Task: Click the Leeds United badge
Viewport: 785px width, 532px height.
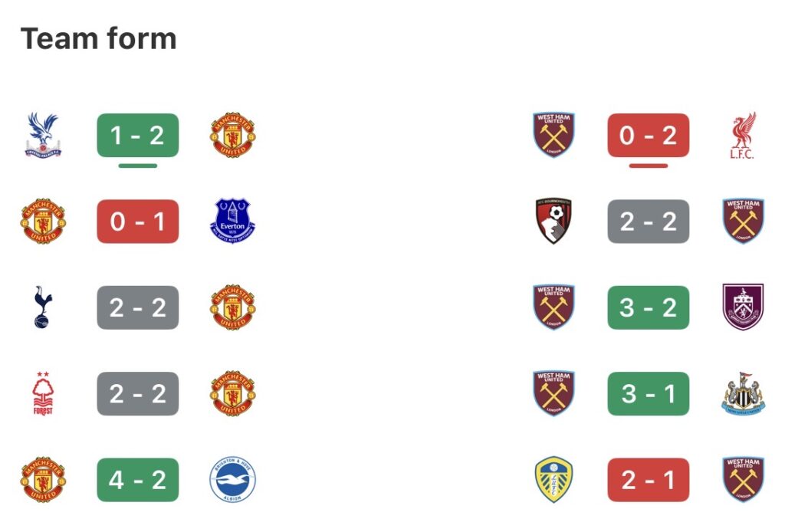Action: (553, 479)
